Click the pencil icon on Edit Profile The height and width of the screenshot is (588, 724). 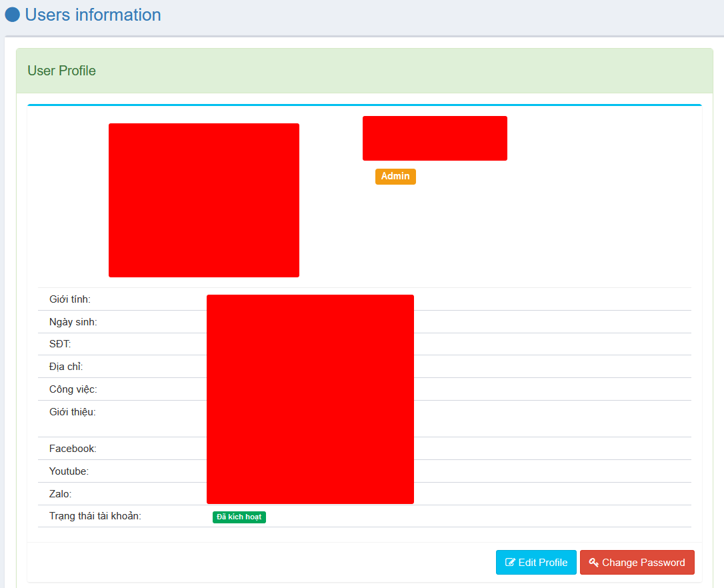click(x=511, y=562)
